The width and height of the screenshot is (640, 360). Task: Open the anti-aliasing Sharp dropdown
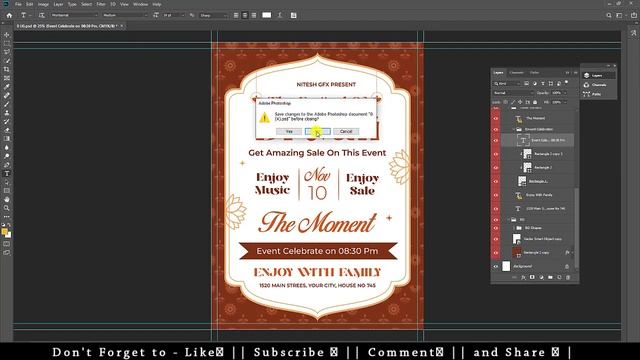(213, 15)
